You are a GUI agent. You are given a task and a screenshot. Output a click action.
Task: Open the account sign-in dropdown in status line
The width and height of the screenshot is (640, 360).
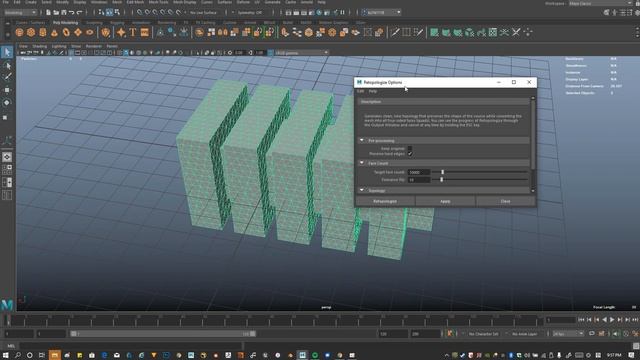(381, 13)
